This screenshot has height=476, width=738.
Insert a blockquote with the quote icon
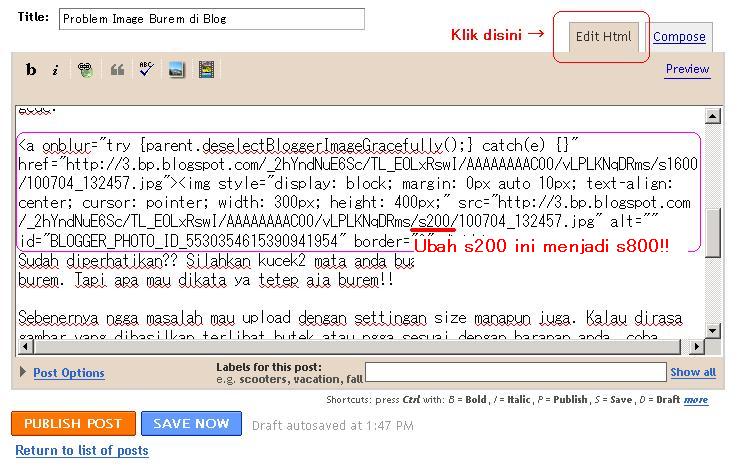tap(117, 70)
